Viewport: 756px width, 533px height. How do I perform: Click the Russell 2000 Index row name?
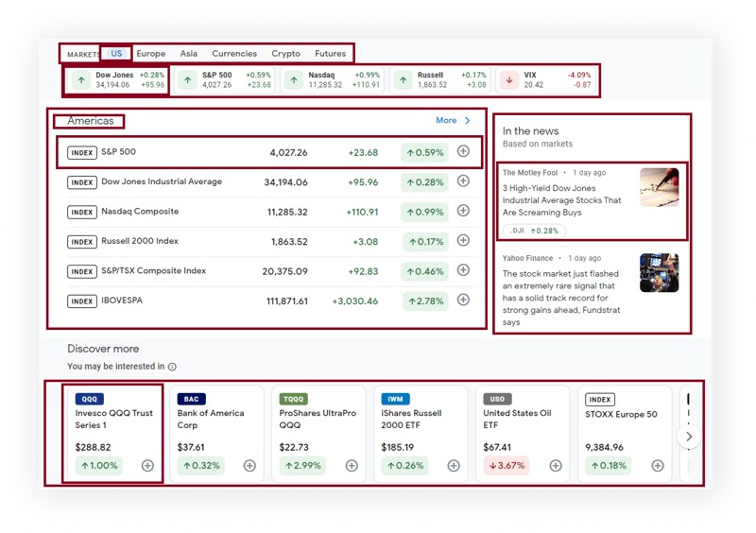pos(140,241)
